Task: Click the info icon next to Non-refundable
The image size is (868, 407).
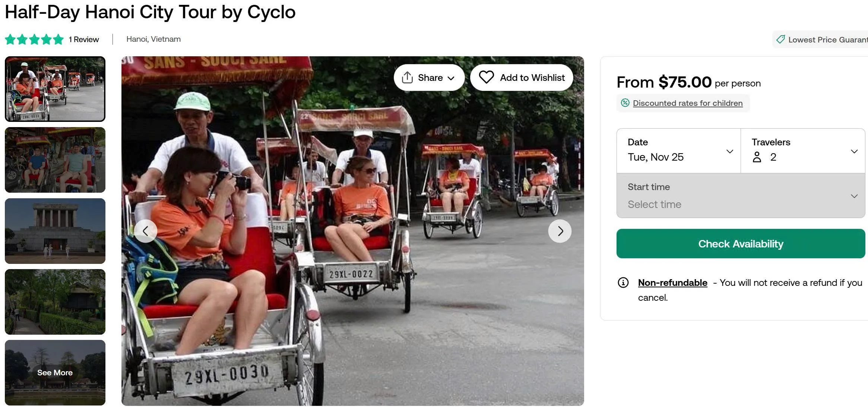Action: pos(623,283)
